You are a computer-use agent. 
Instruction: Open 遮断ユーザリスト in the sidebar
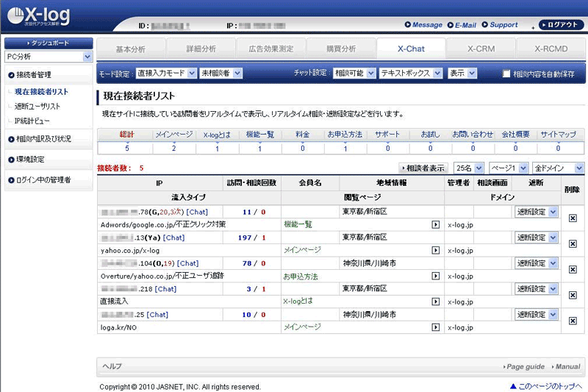click(x=37, y=106)
